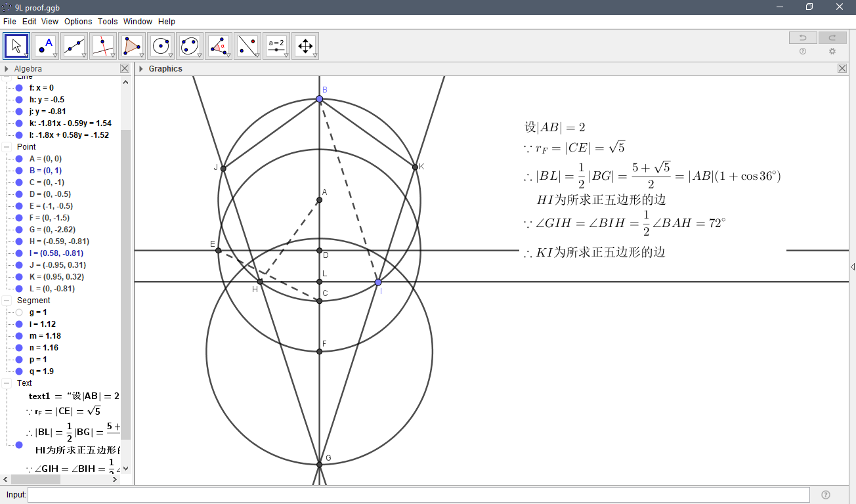The height and width of the screenshot is (504, 856).
Task: Select the Perpendicular Line tool
Action: (103, 46)
